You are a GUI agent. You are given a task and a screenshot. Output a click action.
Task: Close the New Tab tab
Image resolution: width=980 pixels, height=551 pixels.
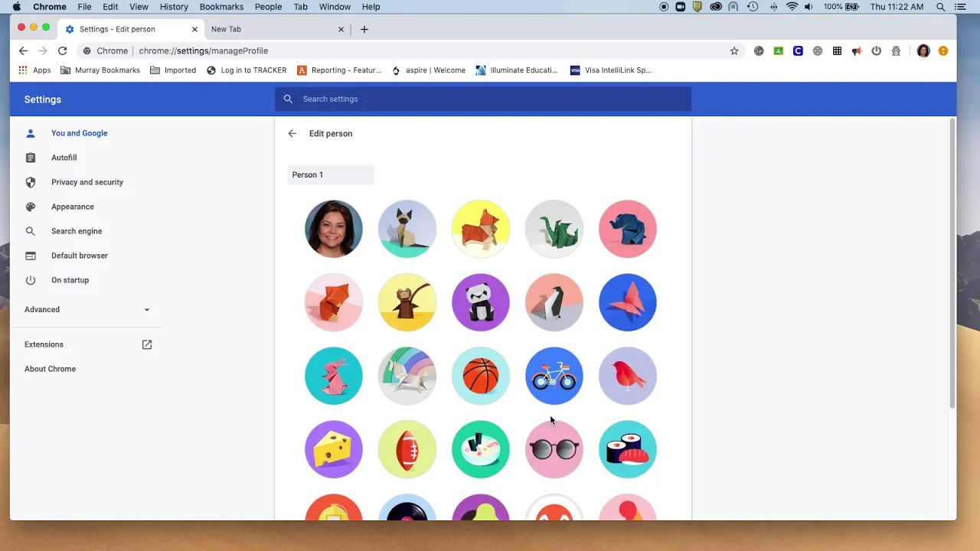pos(341,29)
